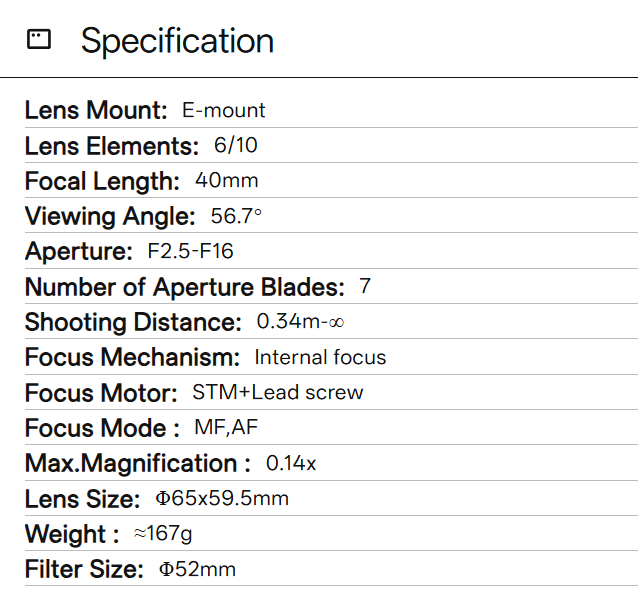
Task: Click the Focus Motor label
Action: [101, 393]
